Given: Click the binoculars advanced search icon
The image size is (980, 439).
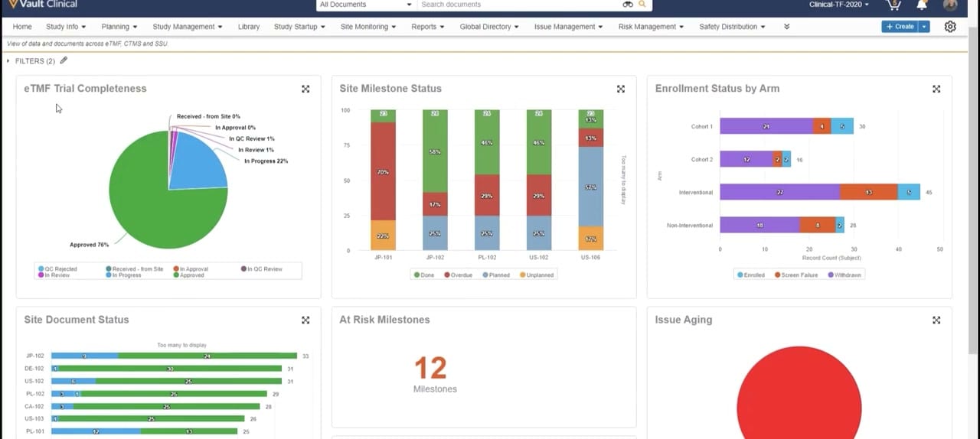Looking at the screenshot, I should tap(628, 5).
